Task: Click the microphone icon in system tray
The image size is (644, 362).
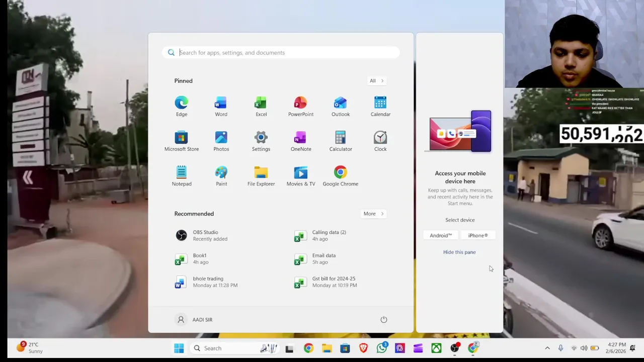Action: pos(560,348)
